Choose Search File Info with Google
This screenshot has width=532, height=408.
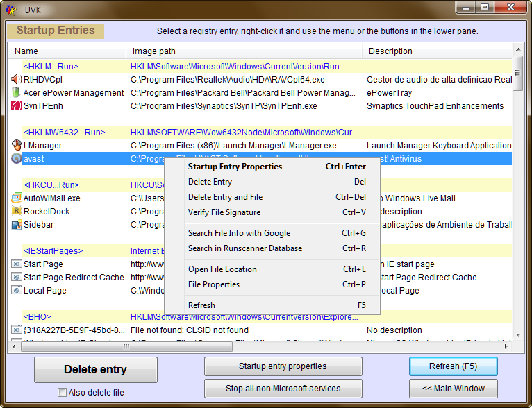point(272,233)
